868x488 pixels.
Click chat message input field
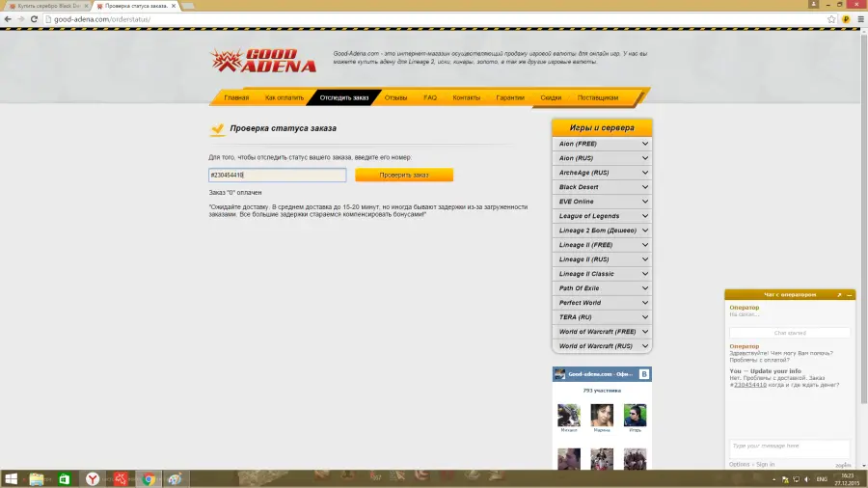pyautogui.click(x=789, y=447)
